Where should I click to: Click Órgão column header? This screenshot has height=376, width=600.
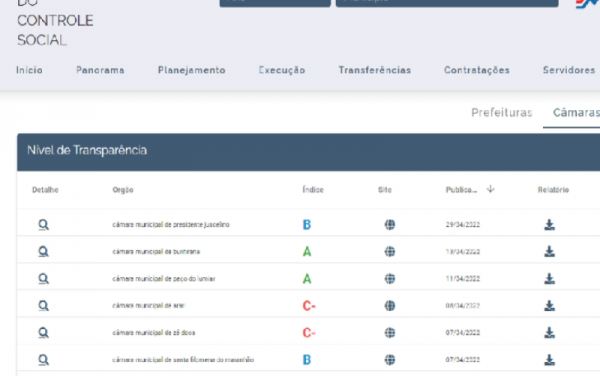point(123,190)
